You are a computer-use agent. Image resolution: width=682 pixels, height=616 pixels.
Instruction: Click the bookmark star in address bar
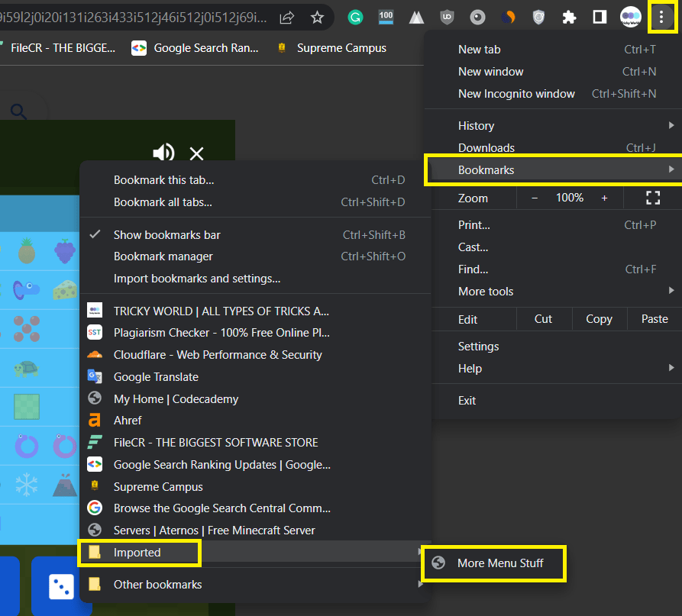(317, 17)
